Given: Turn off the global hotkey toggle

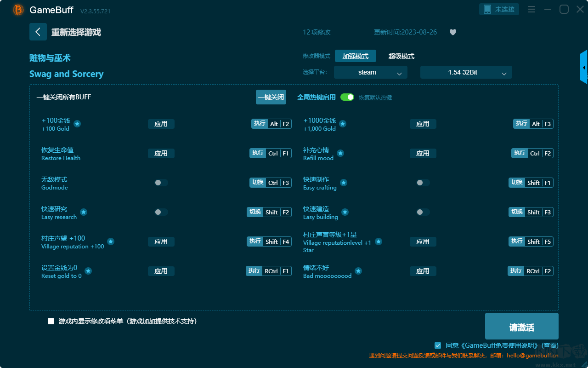Looking at the screenshot, I should 347,97.
